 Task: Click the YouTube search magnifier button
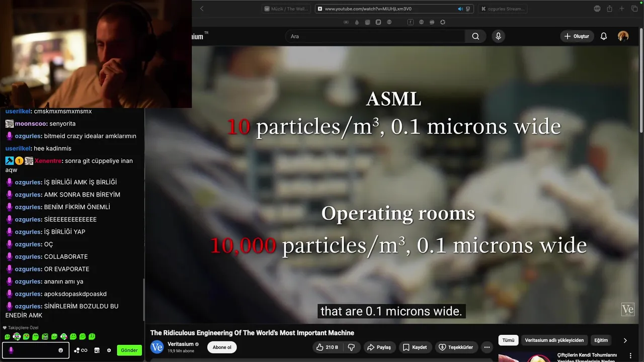coord(475,36)
